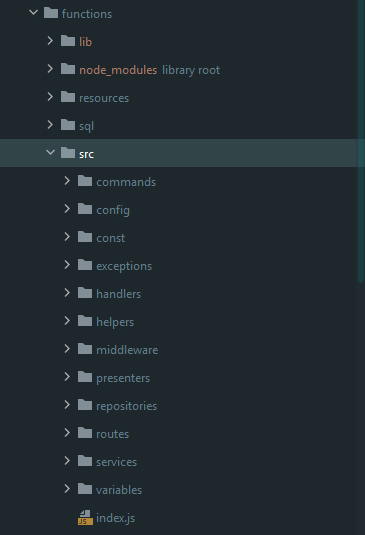Expand the sql folder arrow
Screen dimensions: 365x535
pyautogui.click(x=50, y=125)
